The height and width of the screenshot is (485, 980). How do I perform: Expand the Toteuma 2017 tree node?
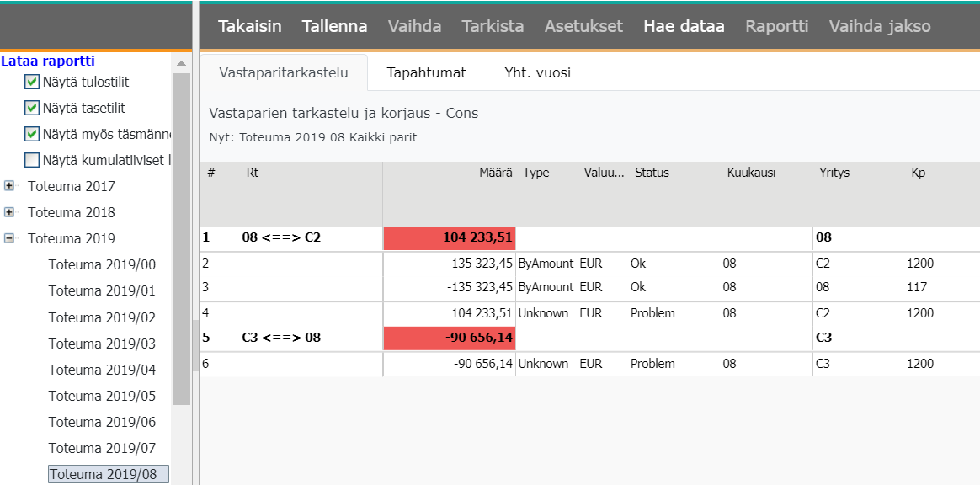pos(9,186)
